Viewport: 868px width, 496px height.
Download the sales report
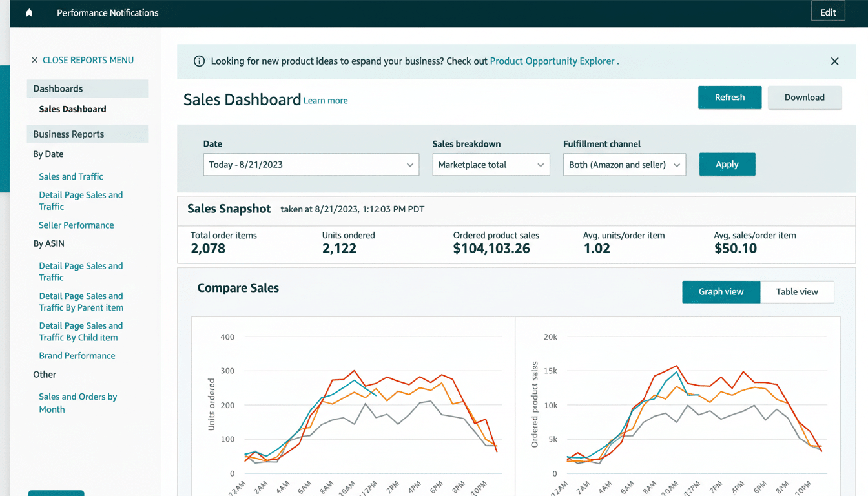pos(805,97)
